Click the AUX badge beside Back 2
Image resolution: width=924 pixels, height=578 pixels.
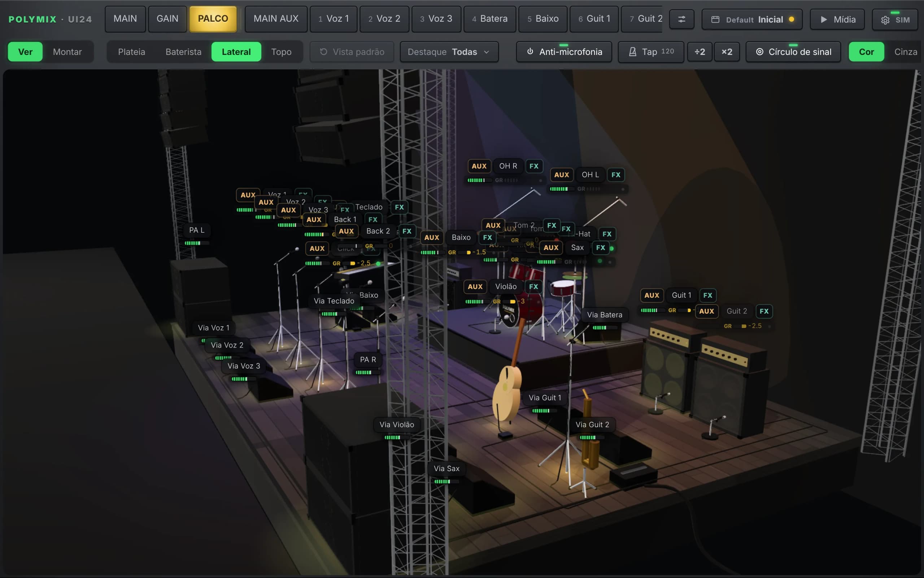pyautogui.click(x=346, y=231)
